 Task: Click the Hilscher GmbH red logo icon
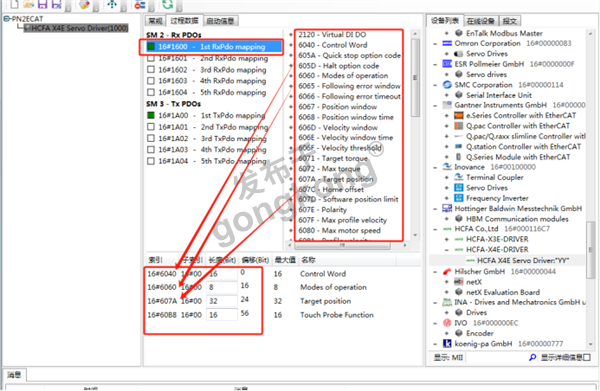[x=447, y=272]
